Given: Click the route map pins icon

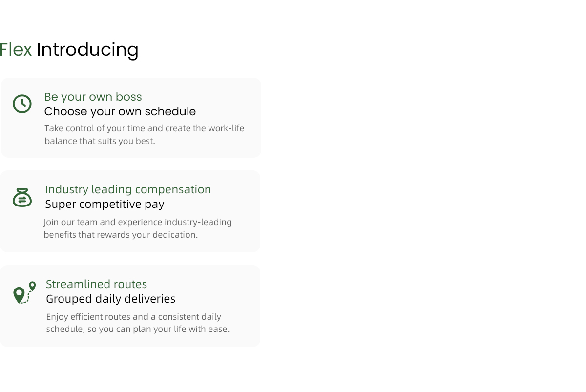Looking at the screenshot, I should 25,292.
